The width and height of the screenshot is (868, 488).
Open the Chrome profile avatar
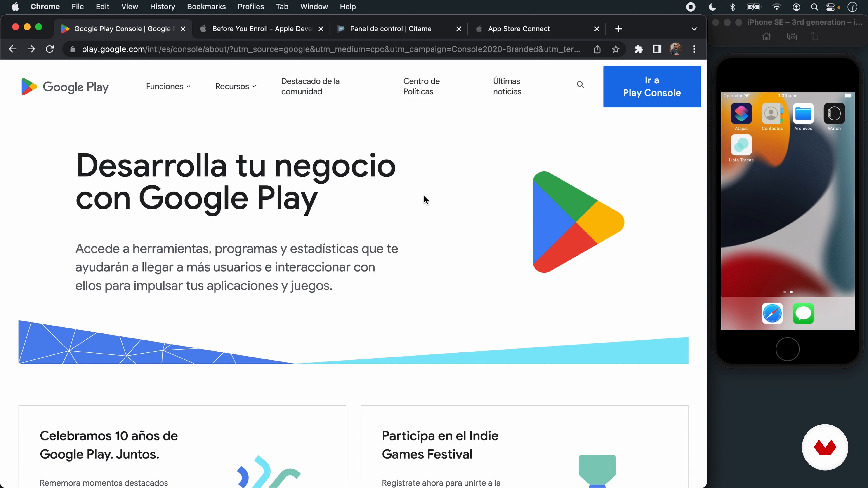pos(676,49)
